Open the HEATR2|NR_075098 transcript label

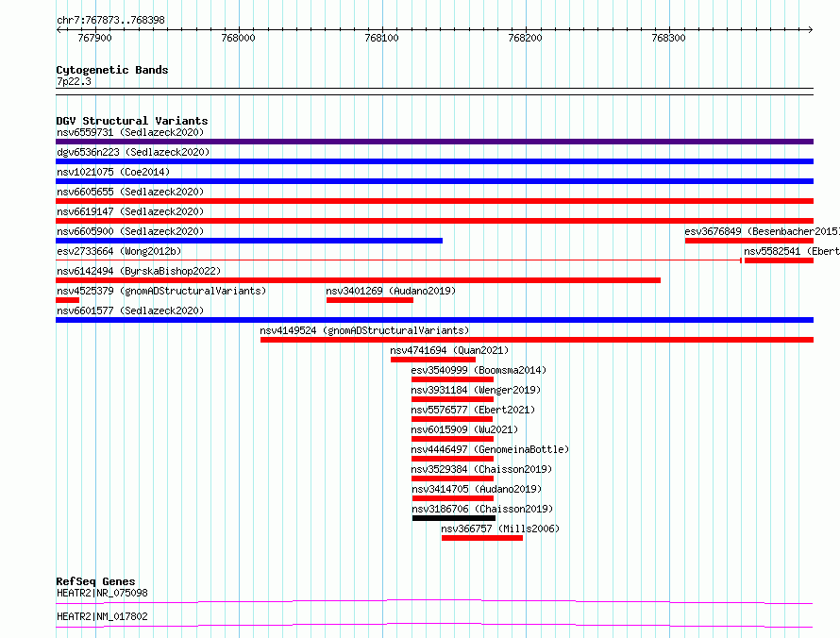pyautogui.click(x=102, y=593)
